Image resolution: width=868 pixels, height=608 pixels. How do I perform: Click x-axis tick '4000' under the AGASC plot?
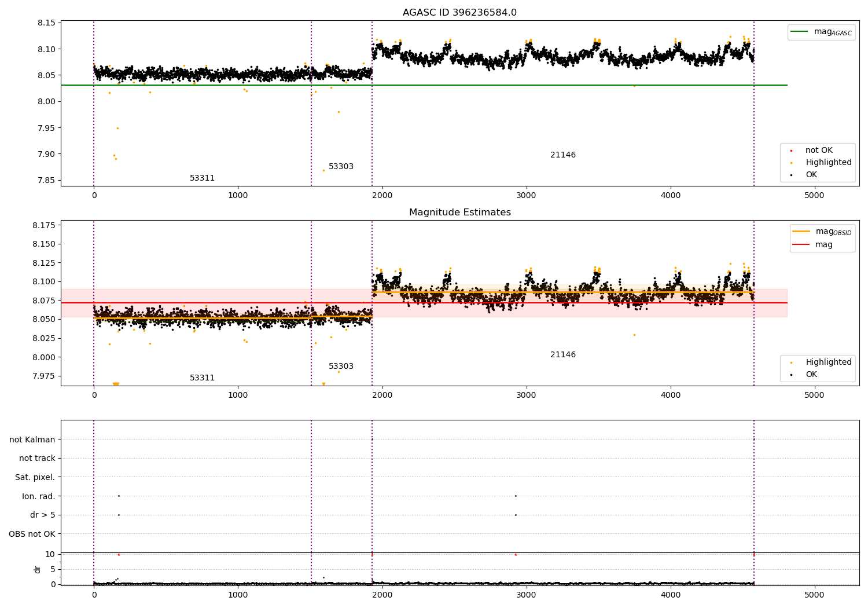[670, 196]
